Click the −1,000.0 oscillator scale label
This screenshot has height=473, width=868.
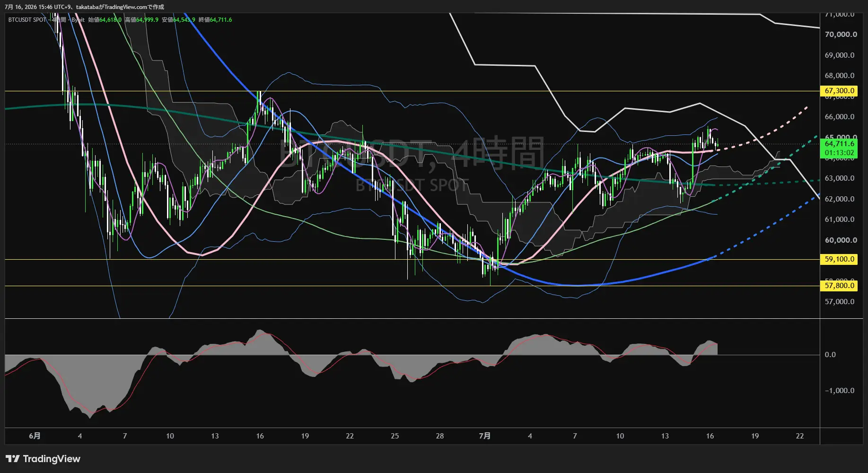(840, 391)
